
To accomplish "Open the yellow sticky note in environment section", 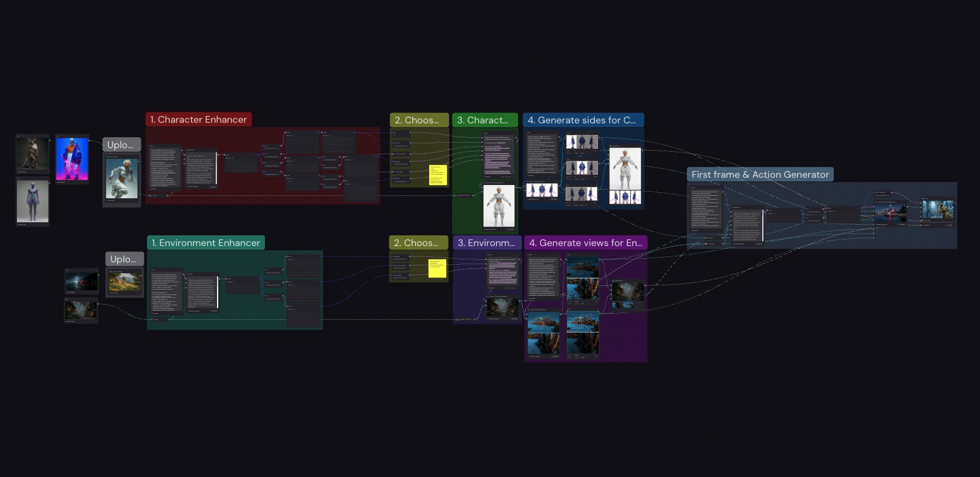I will coord(437,268).
